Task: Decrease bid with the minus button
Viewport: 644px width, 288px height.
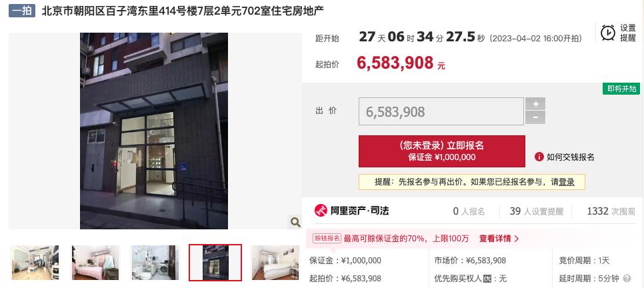Action: pyautogui.click(x=535, y=117)
